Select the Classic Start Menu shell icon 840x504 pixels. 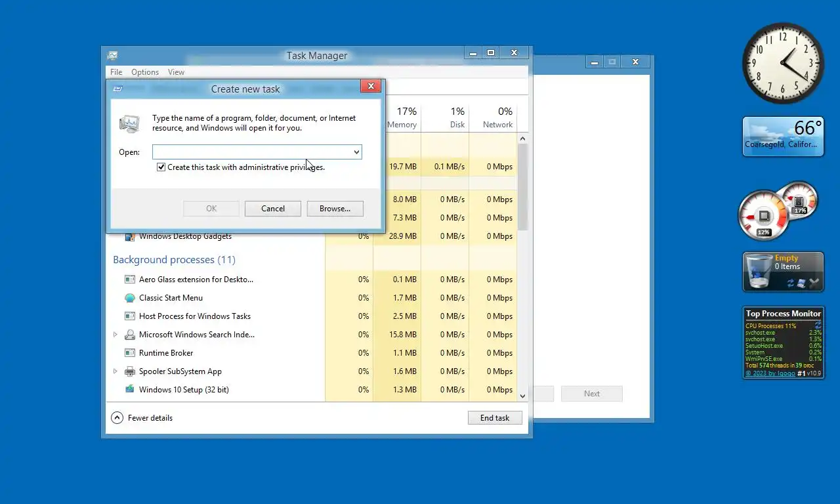(x=130, y=298)
